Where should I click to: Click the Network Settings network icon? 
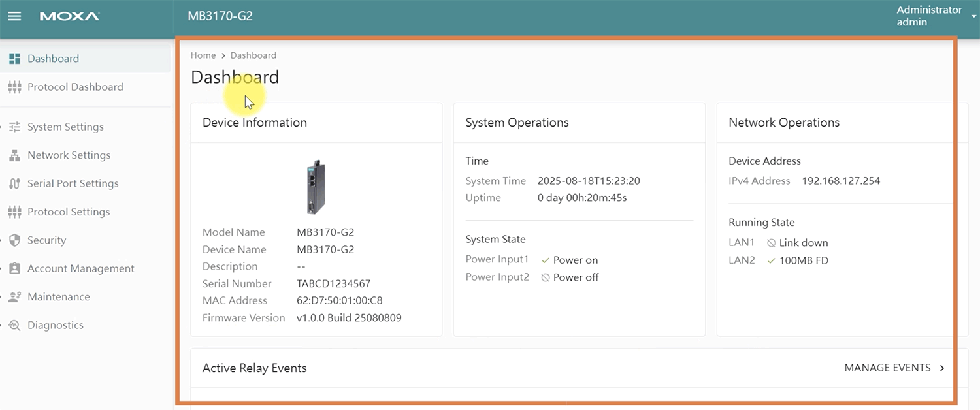pyautogui.click(x=14, y=155)
